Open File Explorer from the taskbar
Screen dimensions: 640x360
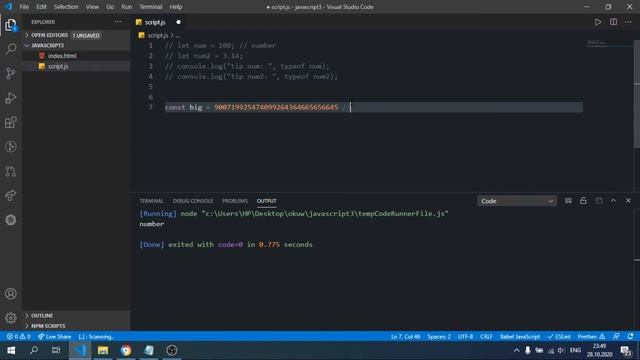pos(103,350)
